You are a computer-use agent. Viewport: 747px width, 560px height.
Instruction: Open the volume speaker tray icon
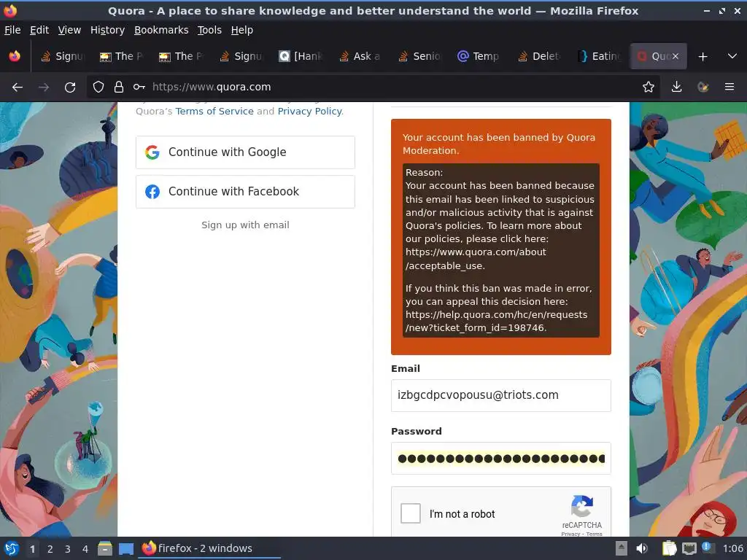(642, 548)
